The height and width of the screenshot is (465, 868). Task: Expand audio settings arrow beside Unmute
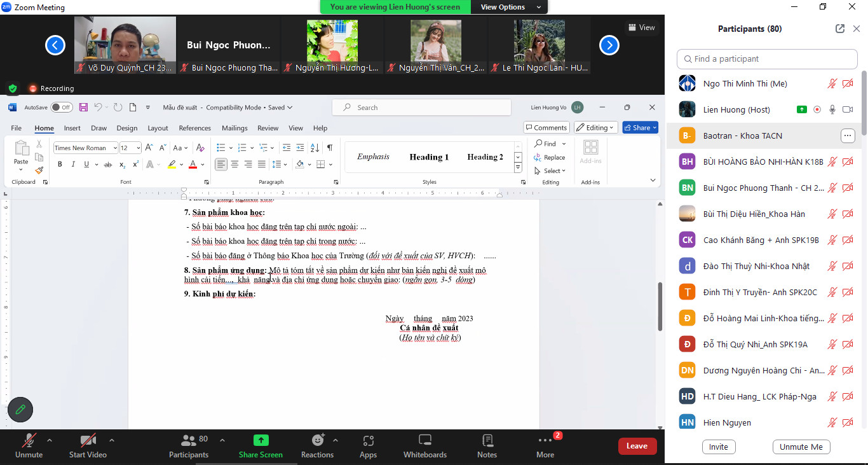pos(50,440)
